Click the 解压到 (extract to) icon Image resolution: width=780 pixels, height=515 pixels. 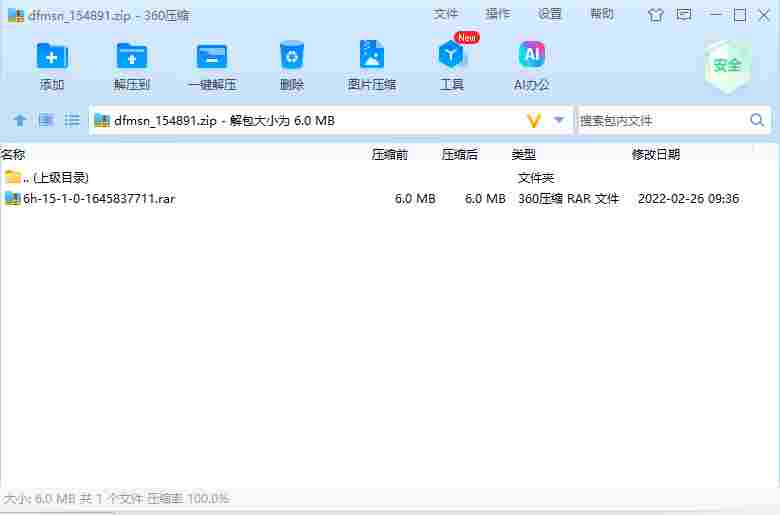132,56
